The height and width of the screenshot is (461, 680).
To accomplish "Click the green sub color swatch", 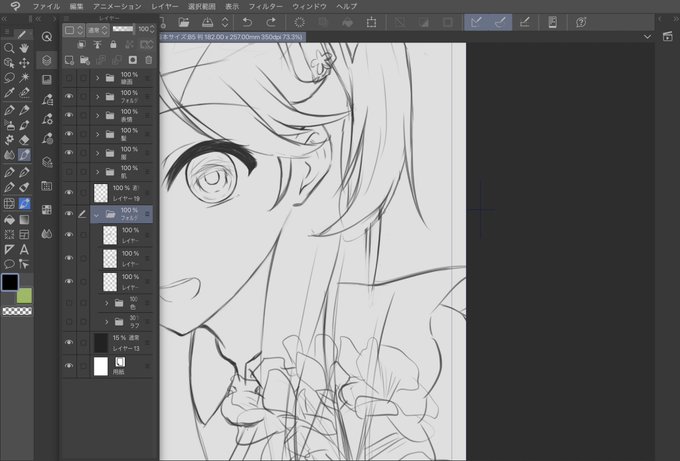I will point(24,296).
